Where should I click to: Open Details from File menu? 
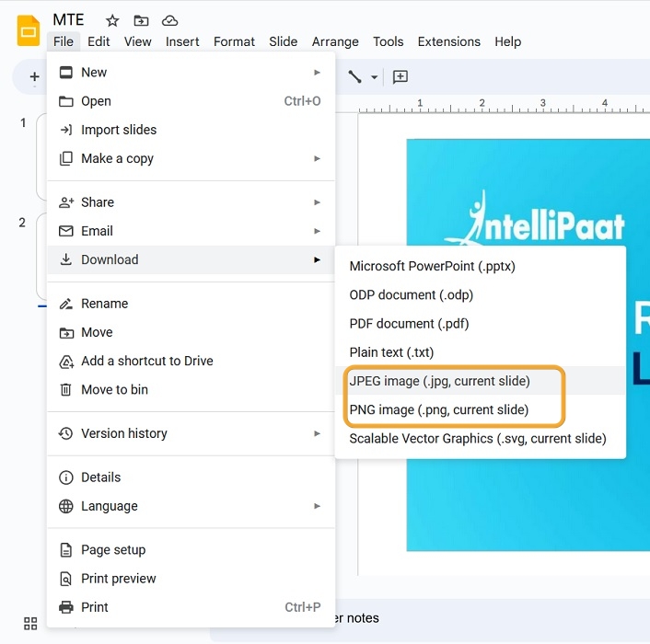pos(191,477)
